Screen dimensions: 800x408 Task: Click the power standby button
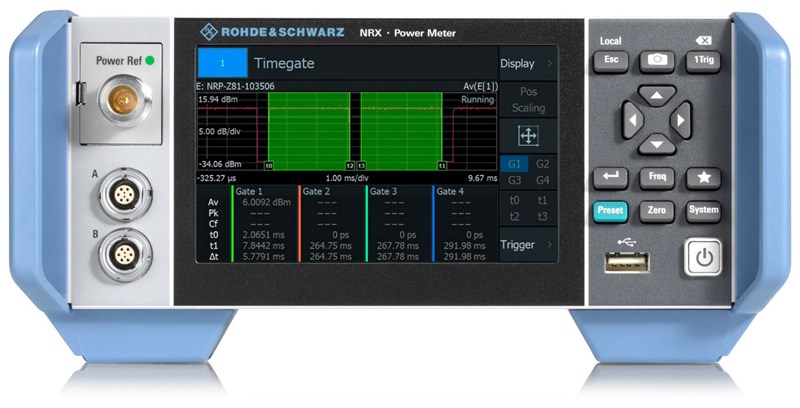click(704, 258)
